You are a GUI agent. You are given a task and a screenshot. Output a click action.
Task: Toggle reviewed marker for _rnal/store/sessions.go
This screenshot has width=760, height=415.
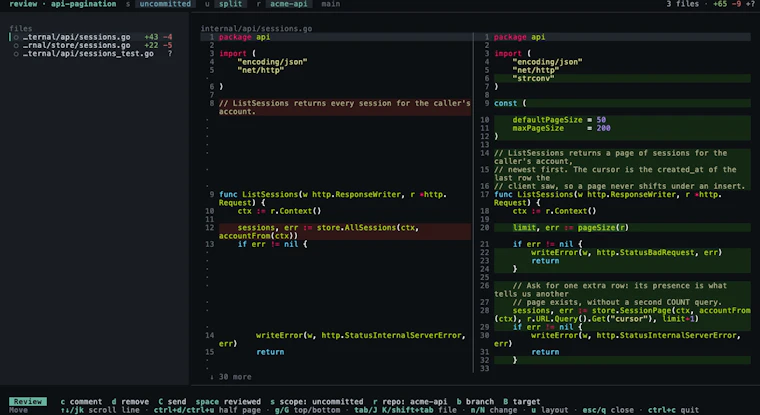click(16, 46)
